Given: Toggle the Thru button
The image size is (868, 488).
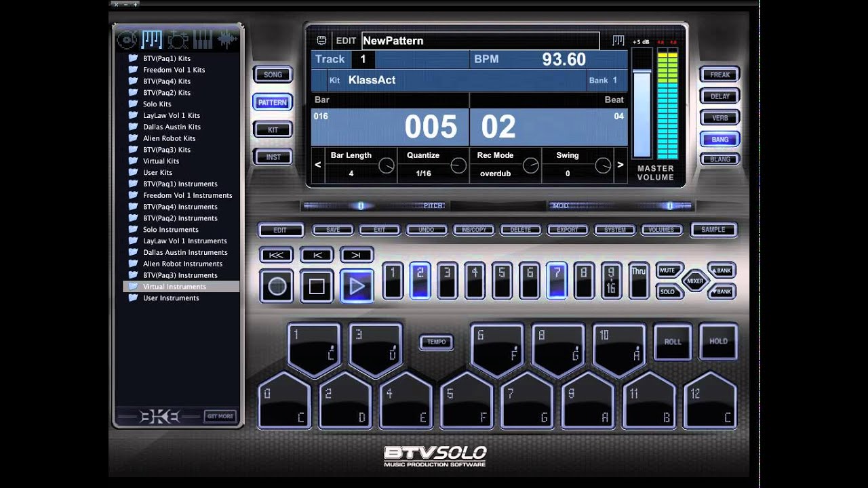Looking at the screenshot, I should 639,281.
